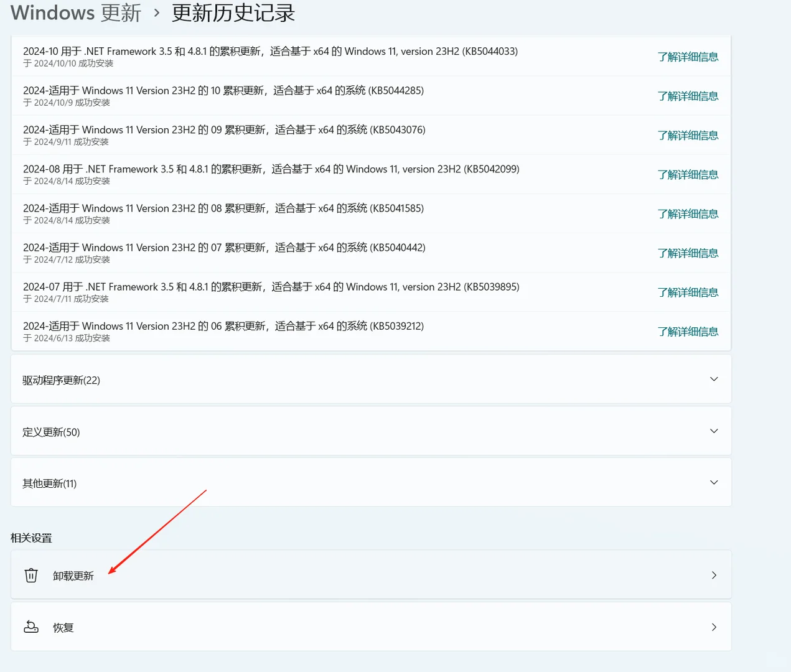Open 了解详细信息 for KB5042099 update

point(688,174)
